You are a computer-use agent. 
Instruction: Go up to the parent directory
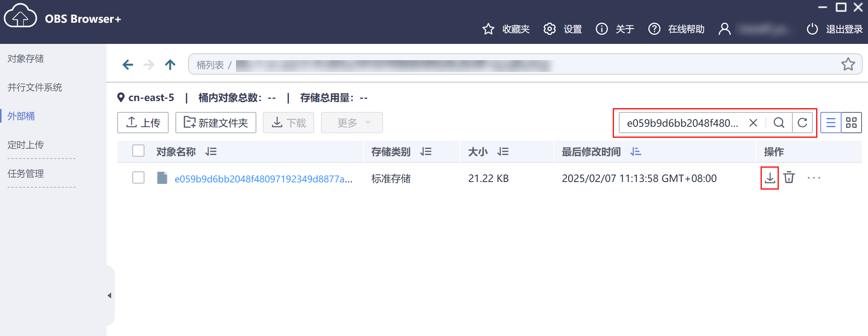[170, 65]
